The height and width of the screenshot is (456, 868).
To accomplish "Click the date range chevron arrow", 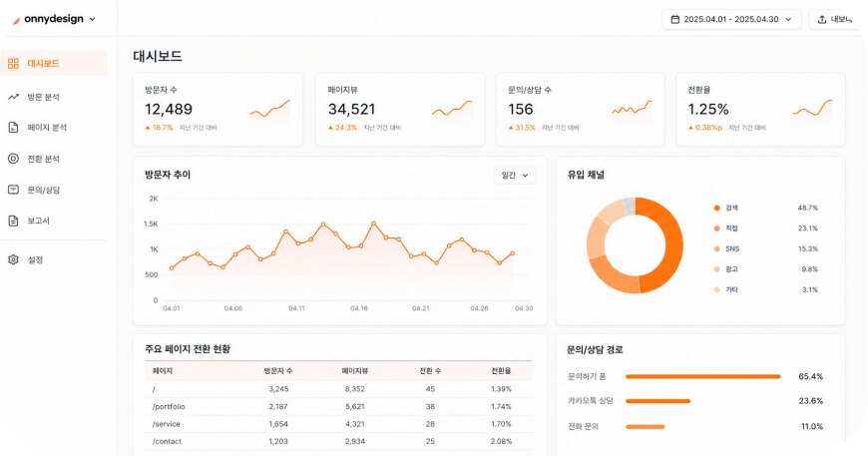I will tap(788, 19).
